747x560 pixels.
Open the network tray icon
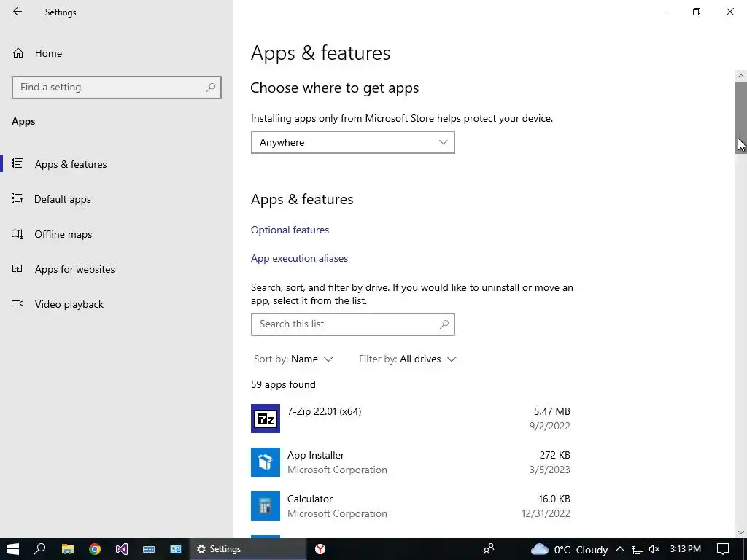637,549
